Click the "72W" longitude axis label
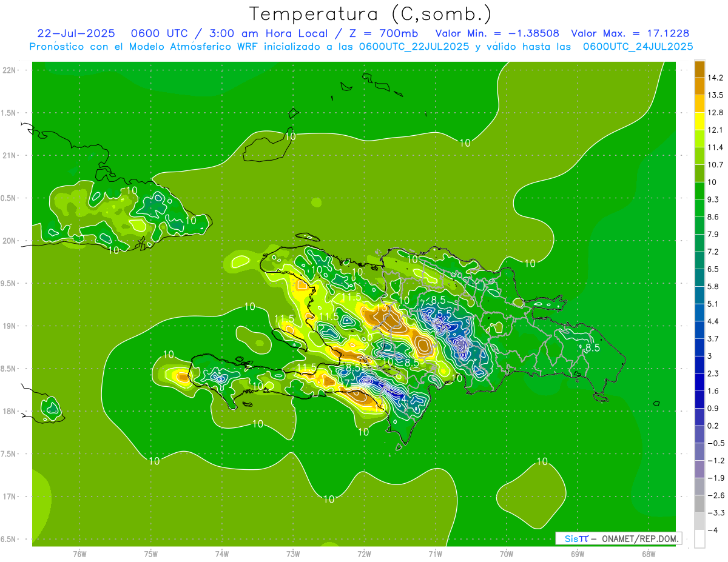This screenshot has height=562, width=728. (x=364, y=554)
